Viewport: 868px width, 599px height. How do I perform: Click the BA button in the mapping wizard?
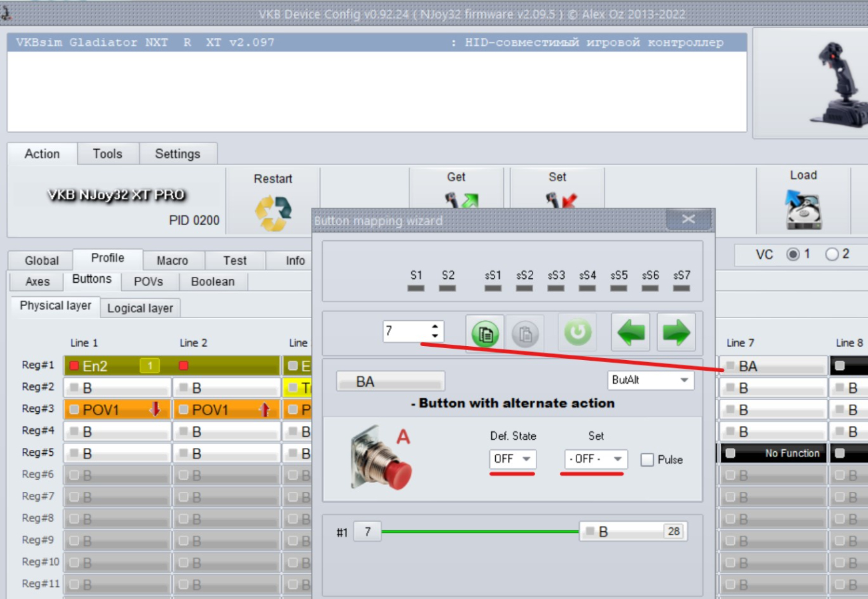point(391,381)
